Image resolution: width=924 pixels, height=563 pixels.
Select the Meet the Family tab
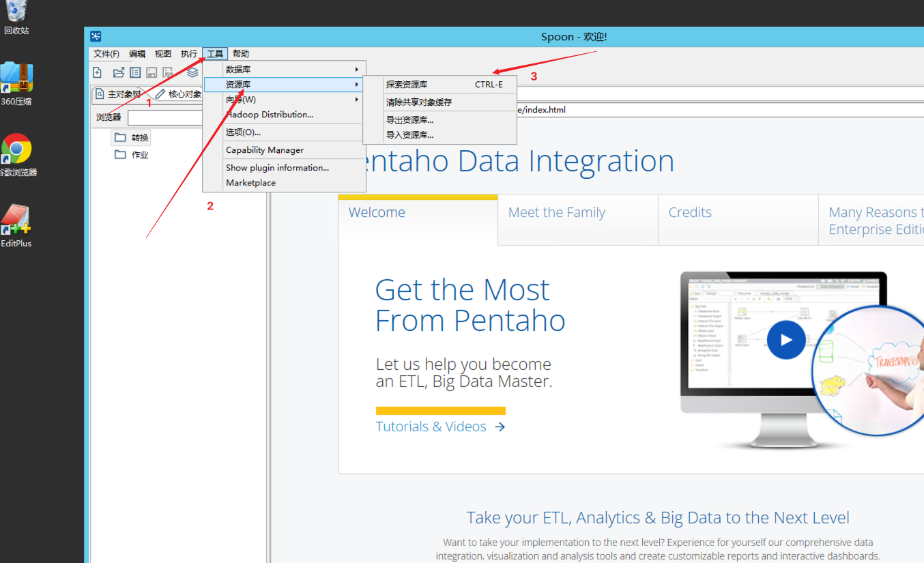coord(578,220)
